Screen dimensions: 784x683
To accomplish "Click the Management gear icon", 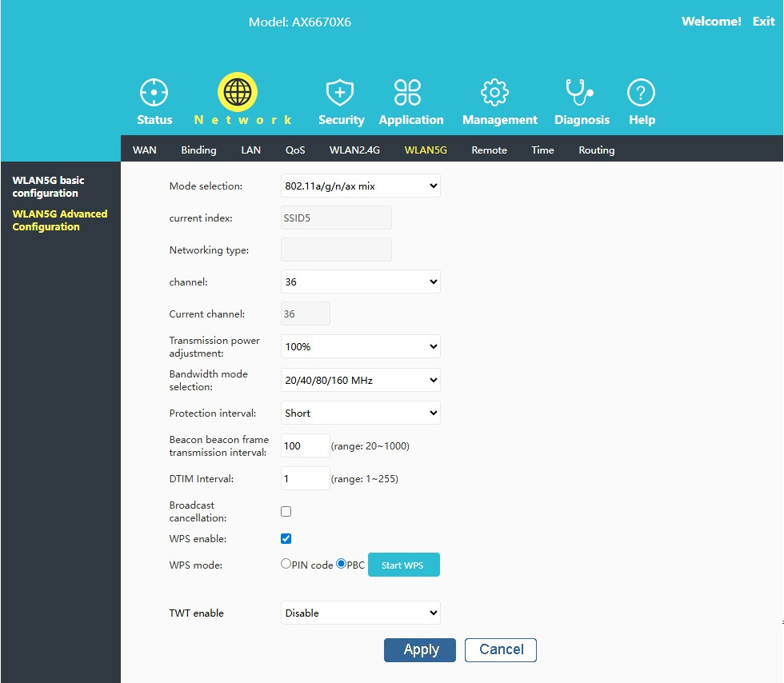I will click(x=495, y=93).
